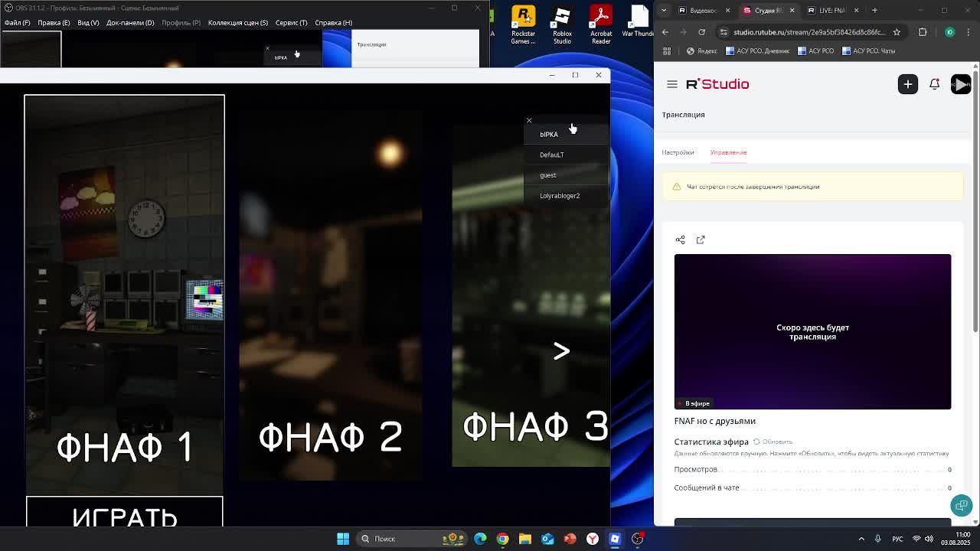980x551 pixels.
Task: Open Windows Start menu
Action: pos(343,539)
